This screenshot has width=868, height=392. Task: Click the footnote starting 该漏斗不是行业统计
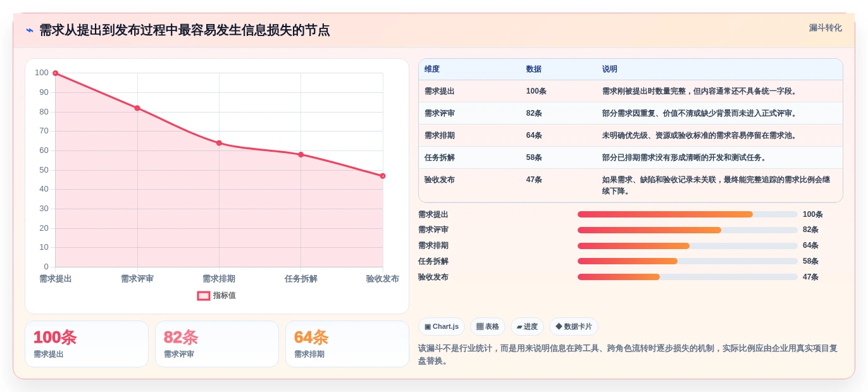pyautogui.click(x=628, y=355)
